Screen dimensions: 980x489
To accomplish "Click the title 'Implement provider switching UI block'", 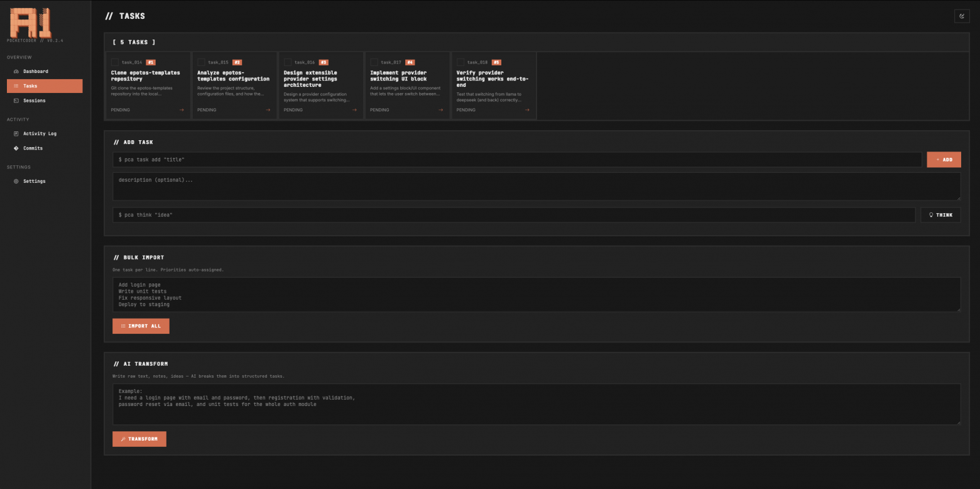I will (399, 76).
